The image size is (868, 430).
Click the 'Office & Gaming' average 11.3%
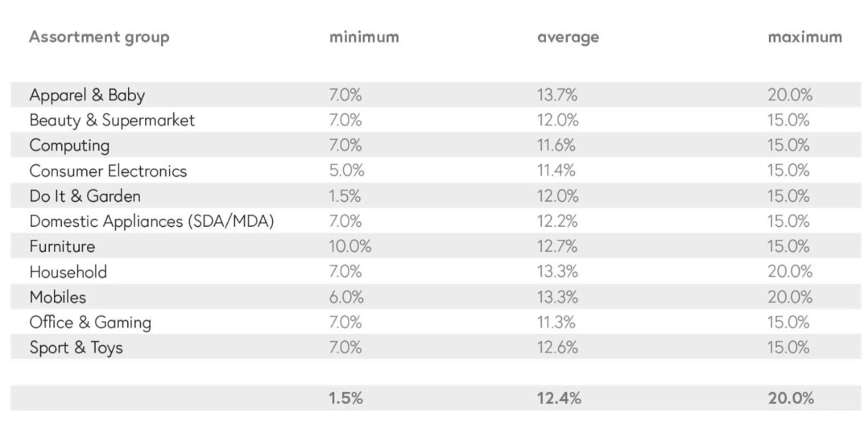pos(556,322)
